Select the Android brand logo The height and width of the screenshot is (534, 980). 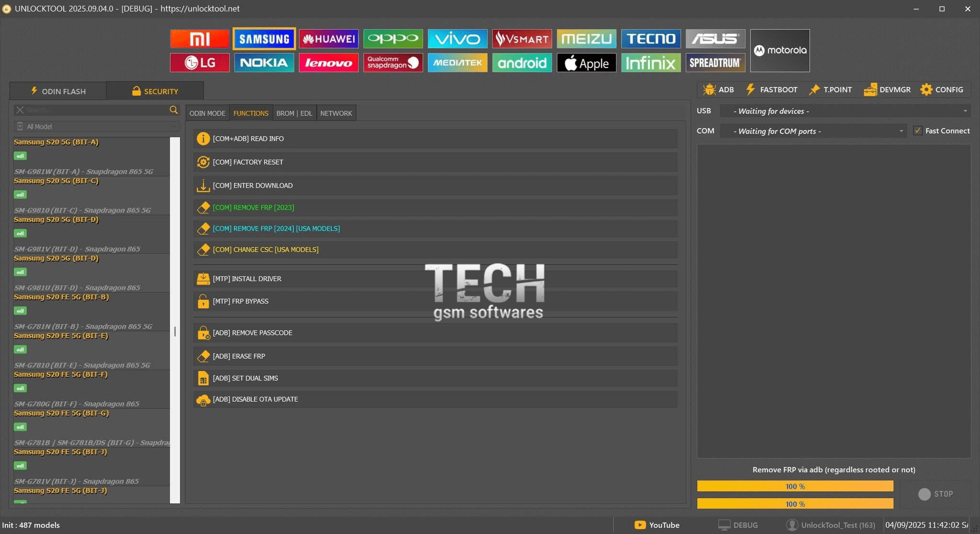pos(522,63)
